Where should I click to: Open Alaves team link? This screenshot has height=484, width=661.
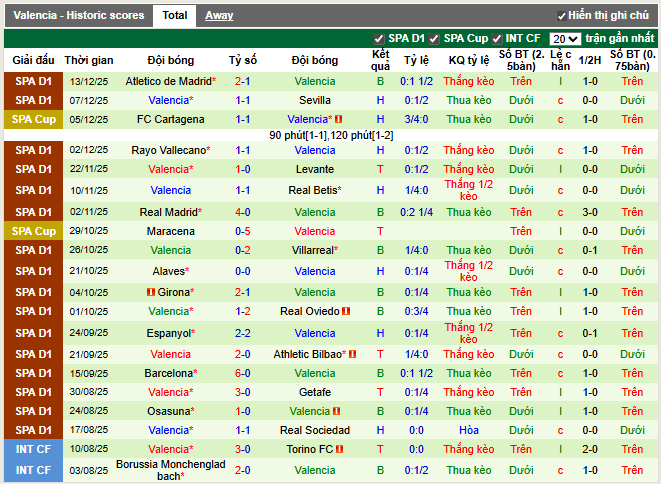169,271
